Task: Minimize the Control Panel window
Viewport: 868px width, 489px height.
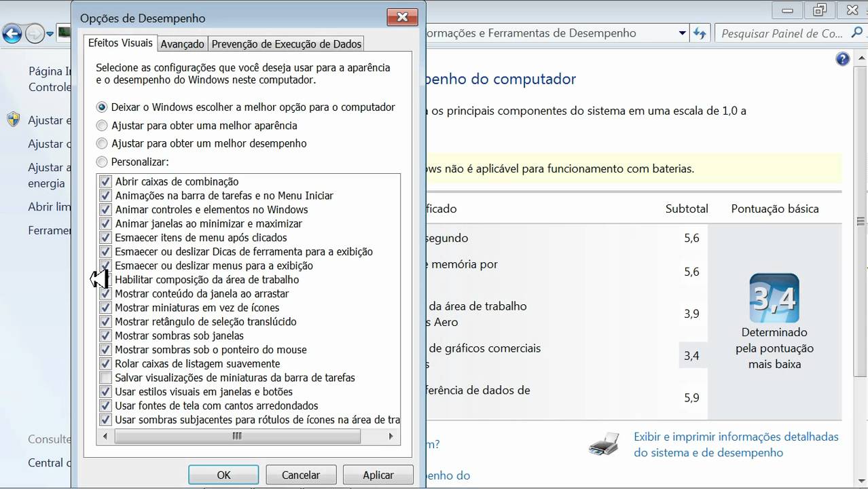Action: (788, 10)
